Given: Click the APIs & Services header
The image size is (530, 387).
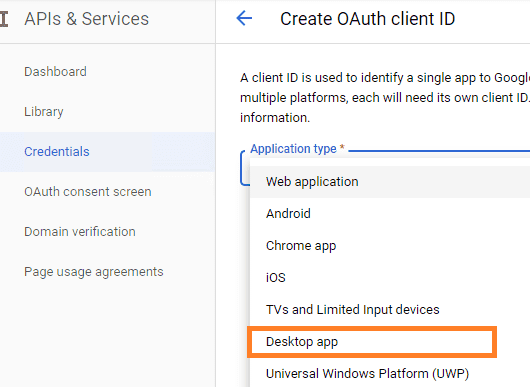Looking at the screenshot, I should 87,19.
